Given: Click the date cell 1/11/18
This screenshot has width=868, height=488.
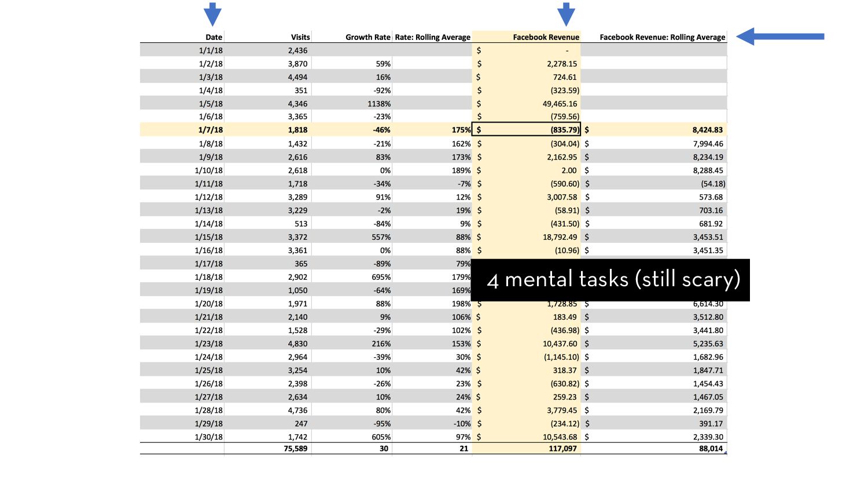Looking at the screenshot, I should (208, 183).
